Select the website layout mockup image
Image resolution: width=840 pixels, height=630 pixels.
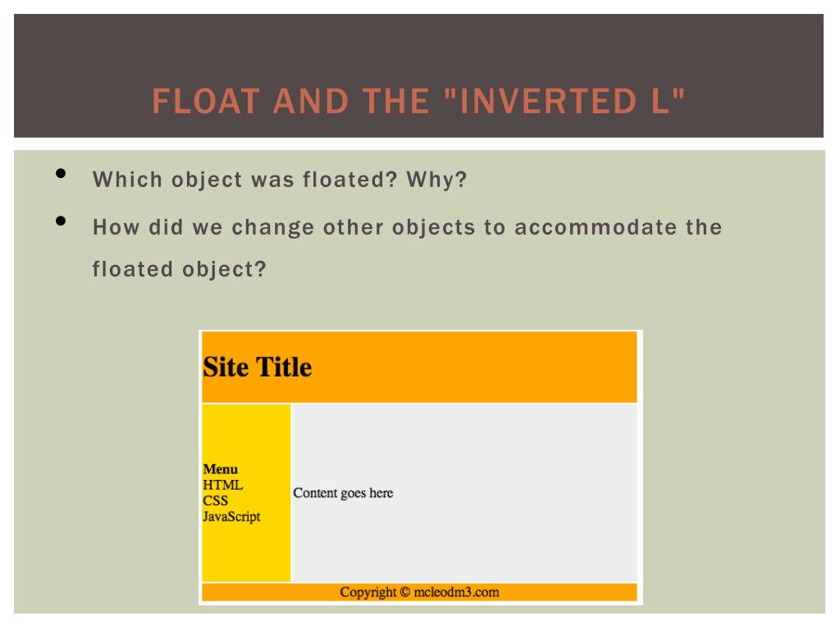point(421,467)
